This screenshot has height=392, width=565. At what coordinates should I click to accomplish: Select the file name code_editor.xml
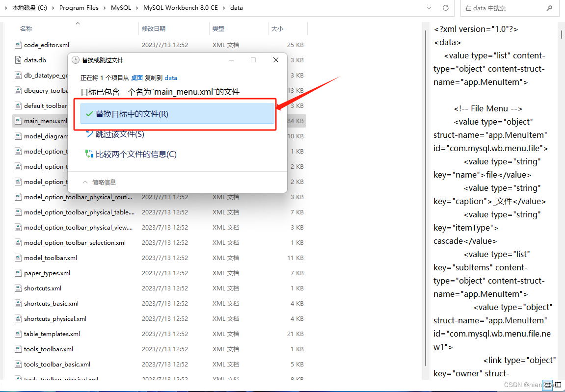click(47, 45)
